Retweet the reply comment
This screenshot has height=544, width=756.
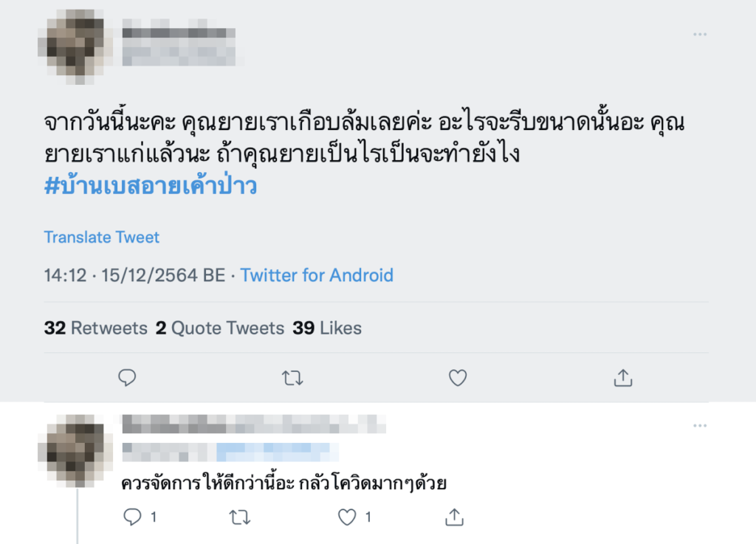click(239, 517)
